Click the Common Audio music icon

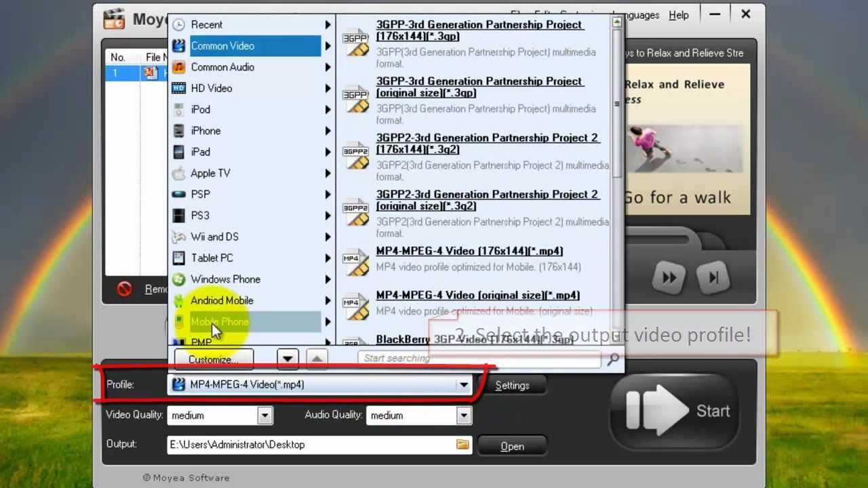pos(178,67)
